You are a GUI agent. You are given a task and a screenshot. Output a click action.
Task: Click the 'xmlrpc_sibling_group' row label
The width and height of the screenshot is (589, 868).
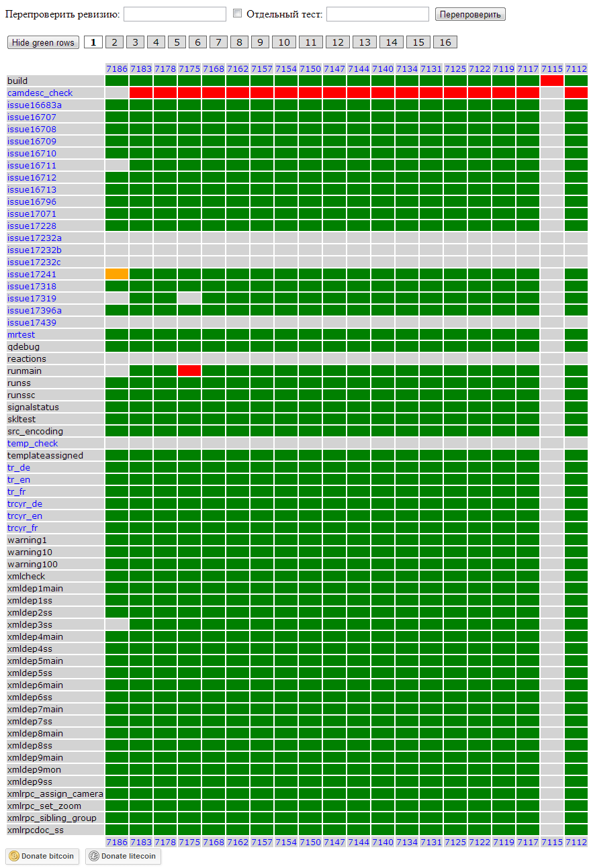pos(52,818)
